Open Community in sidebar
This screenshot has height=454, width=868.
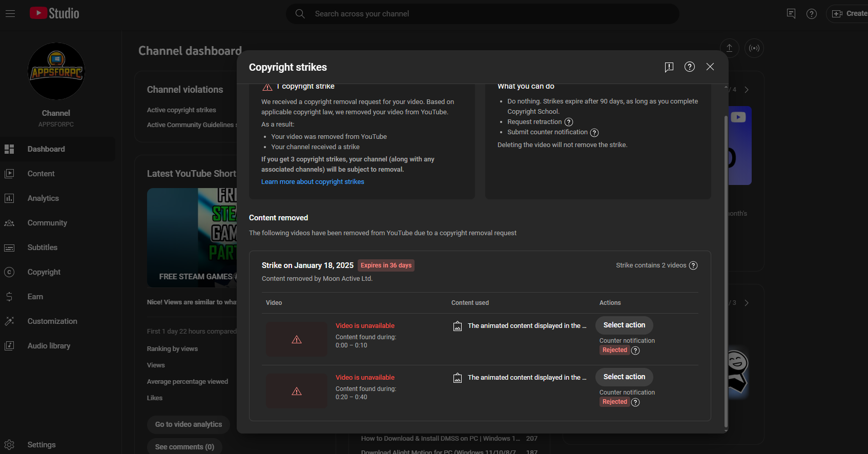pyautogui.click(x=57, y=223)
